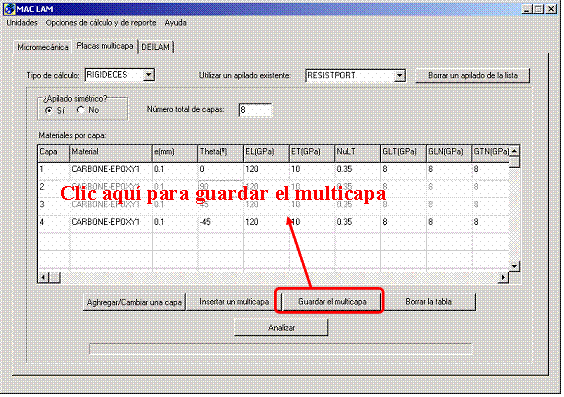Click Theta cell -45 in row 4
Image resolution: width=564 pixels, height=397 pixels.
(x=220, y=222)
